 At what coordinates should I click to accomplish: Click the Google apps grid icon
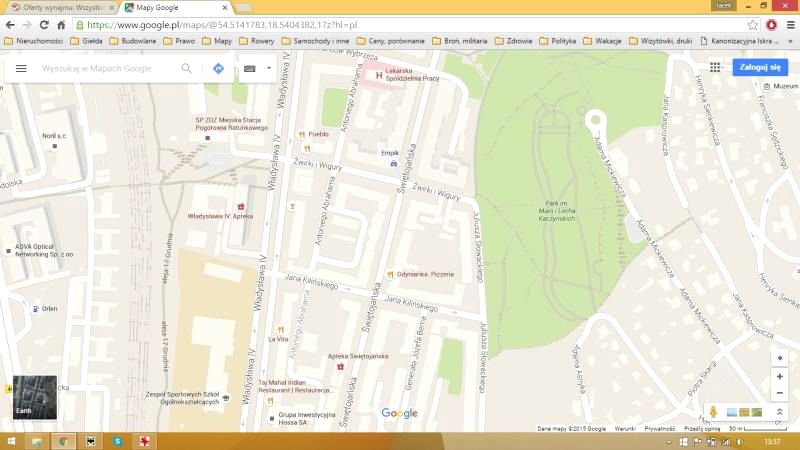coord(715,67)
